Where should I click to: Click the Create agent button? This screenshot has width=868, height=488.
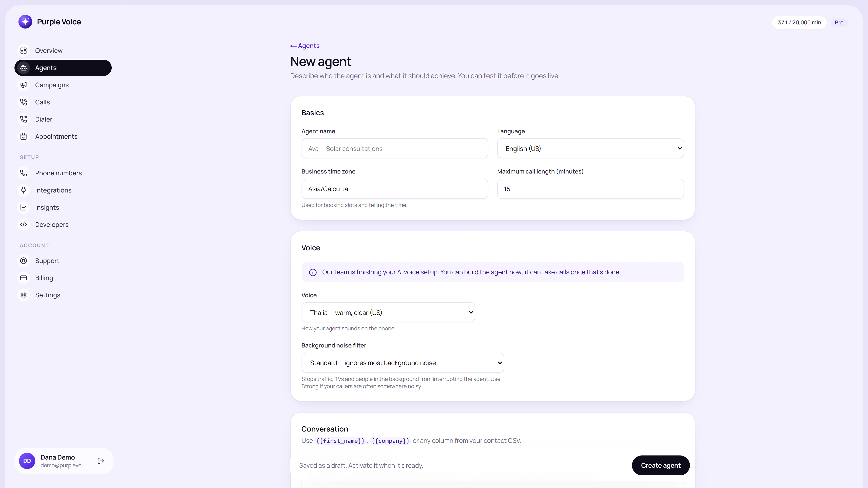coord(660,465)
